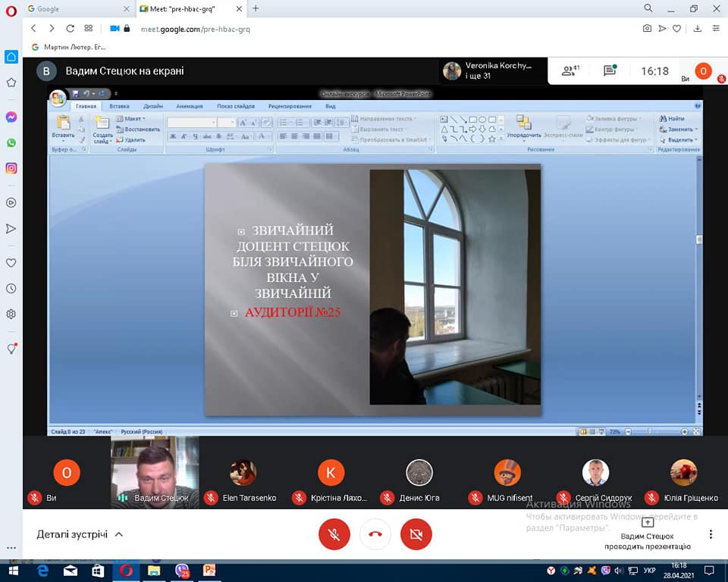Image resolution: width=728 pixels, height=582 pixels.
Task: Open the Meet chat panel icon
Action: click(x=610, y=70)
